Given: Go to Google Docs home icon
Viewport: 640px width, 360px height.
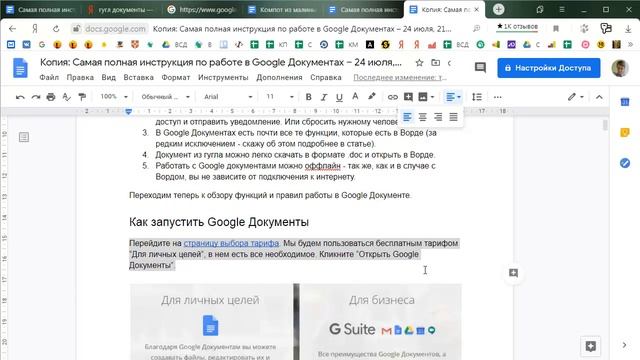Looking at the screenshot, I should point(20,68).
